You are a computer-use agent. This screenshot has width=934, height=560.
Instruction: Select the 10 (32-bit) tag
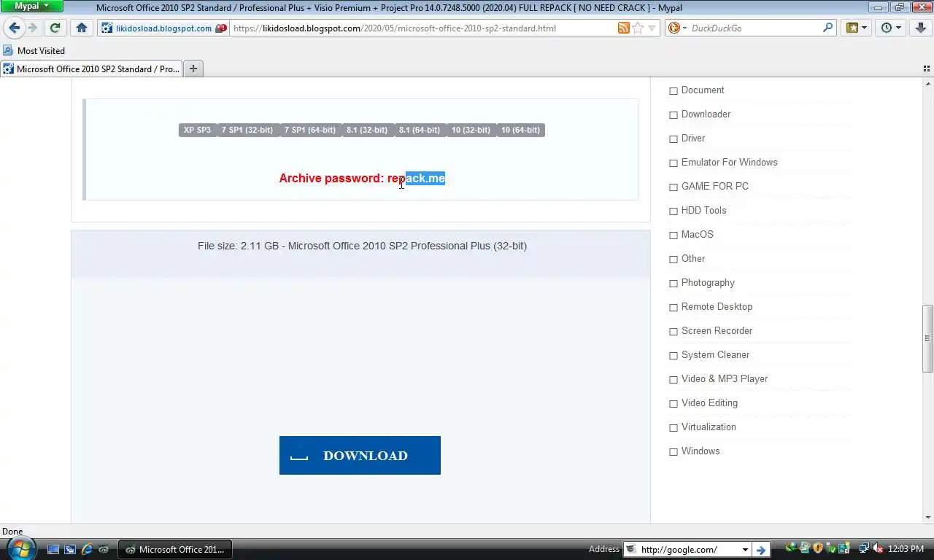click(471, 130)
